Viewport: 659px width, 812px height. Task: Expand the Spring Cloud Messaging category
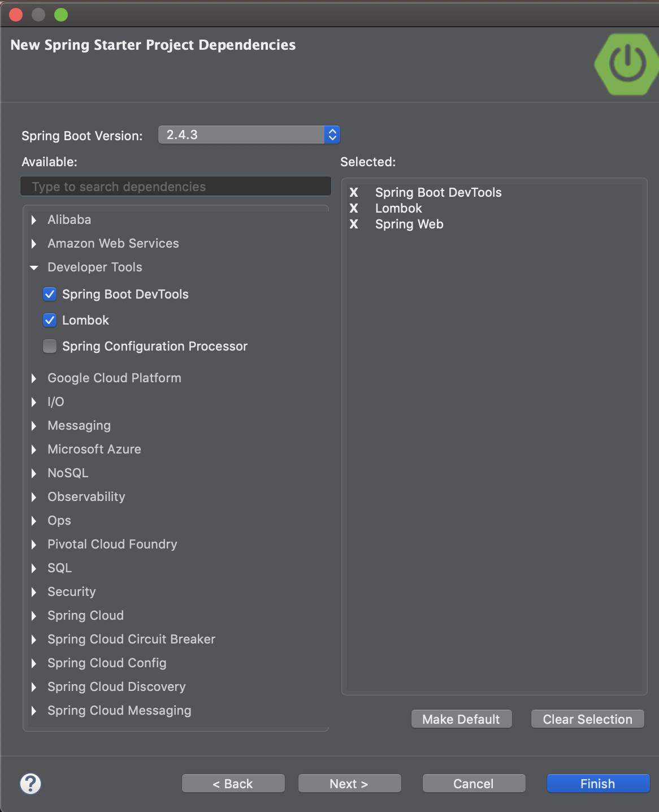pos(34,711)
